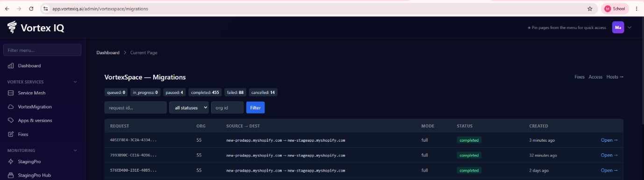Click the VortexMigration cloud icon
The height and width of the screenshot is (180, 644).
coord(11,107)
